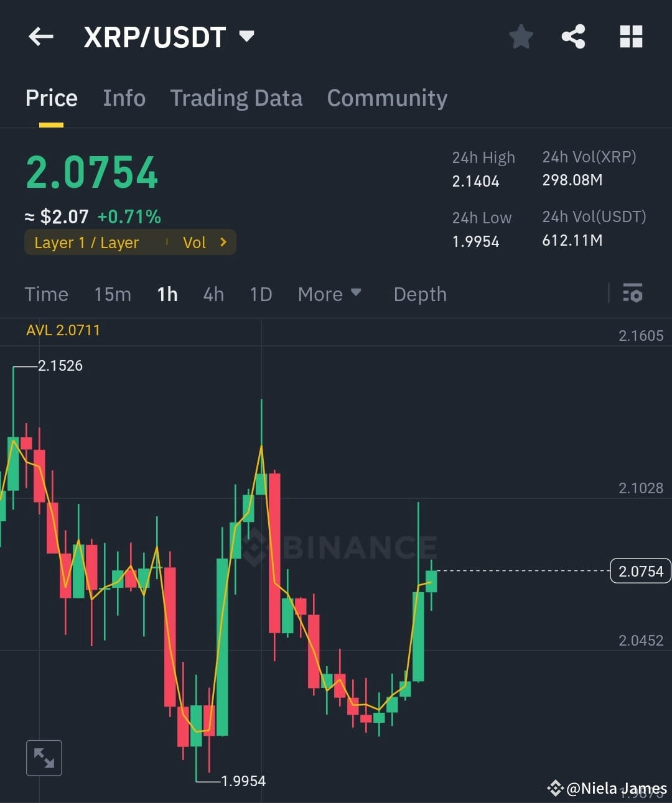Switch to the Community tab
Viewport: 672px width, 803px height.
387,98
